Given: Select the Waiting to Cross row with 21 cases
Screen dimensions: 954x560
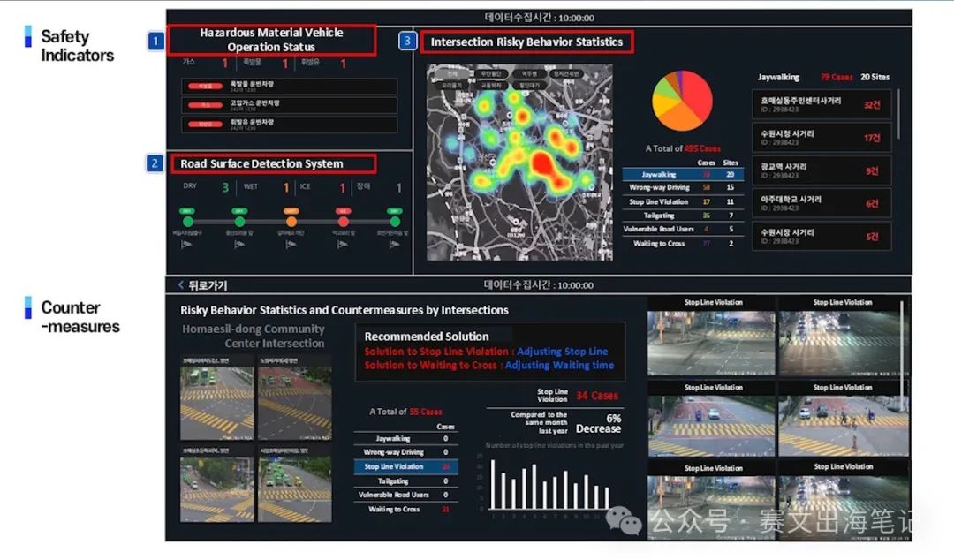Looking at the screenshot, I should 405,509.
